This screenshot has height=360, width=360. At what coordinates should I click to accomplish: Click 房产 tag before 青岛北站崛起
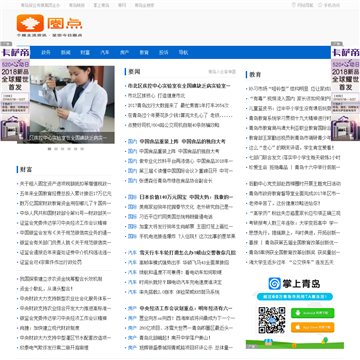[132, 338]
